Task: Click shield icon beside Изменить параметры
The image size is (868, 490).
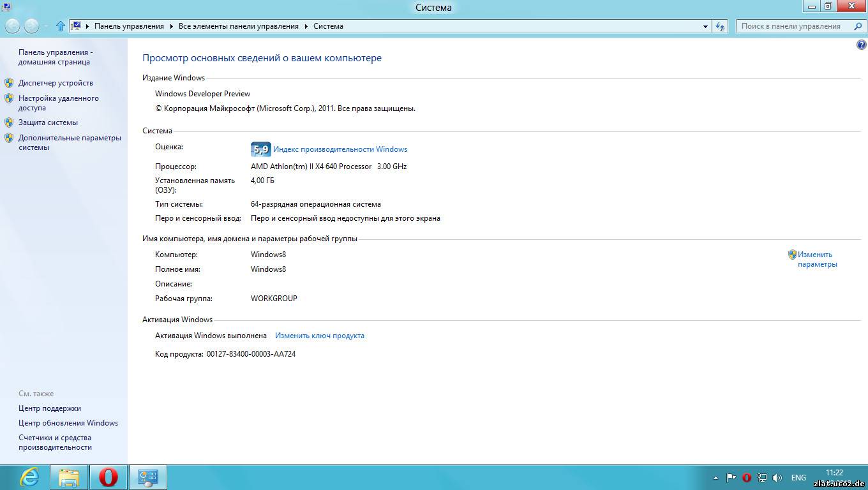Action: [x=792, y=255]
